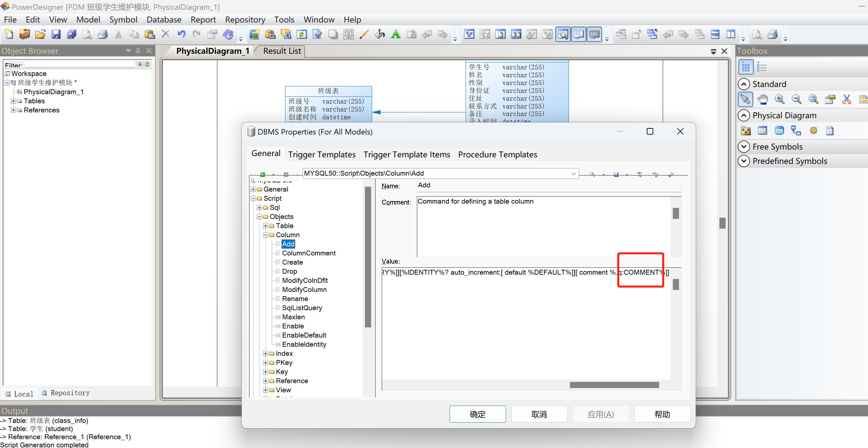Select the Table tool in Physical Diagram
The height and width of the screenshot is (448, 868).
(x=762, y=131)
